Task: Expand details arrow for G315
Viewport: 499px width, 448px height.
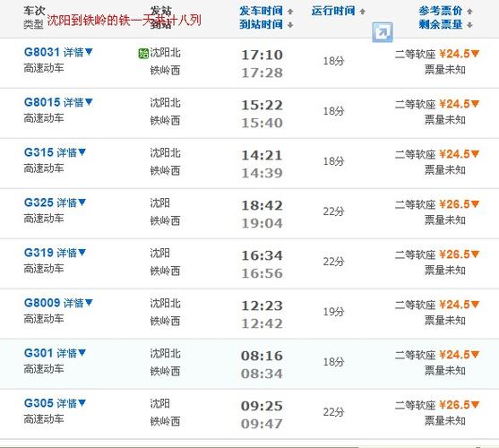Action: pyautogui.click(x=82, y=152)
